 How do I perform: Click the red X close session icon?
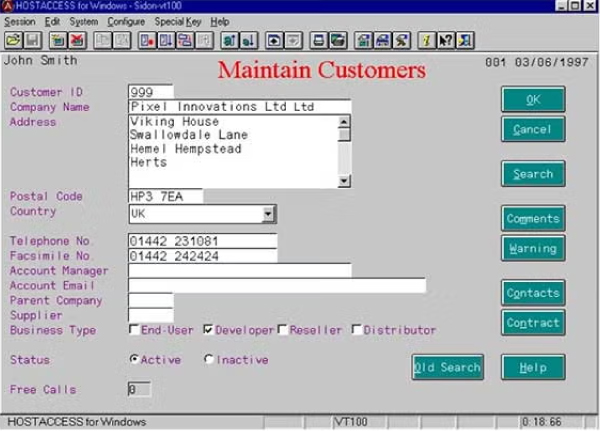click(x=77, y=40)
